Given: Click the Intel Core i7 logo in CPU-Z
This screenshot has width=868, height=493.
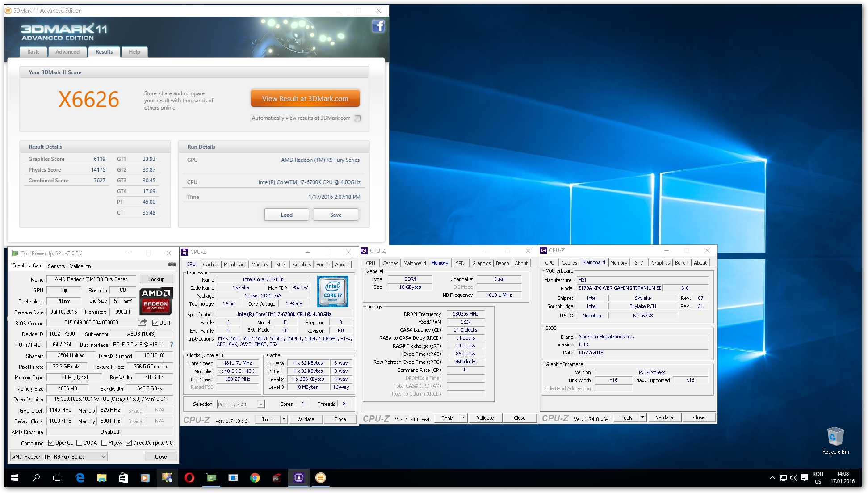Looking at the screenshot, I should (332, 291).
